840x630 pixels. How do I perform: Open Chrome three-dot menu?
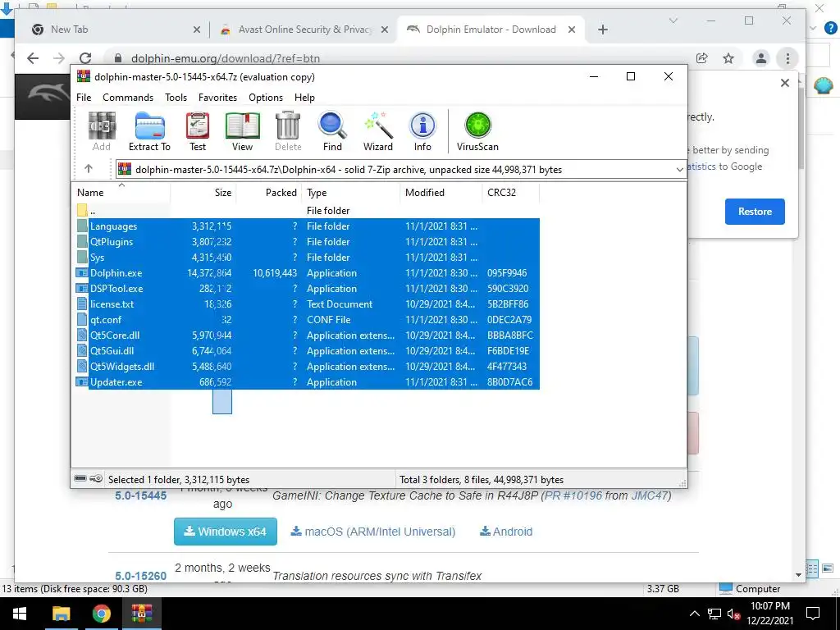[x=787, y=58]
